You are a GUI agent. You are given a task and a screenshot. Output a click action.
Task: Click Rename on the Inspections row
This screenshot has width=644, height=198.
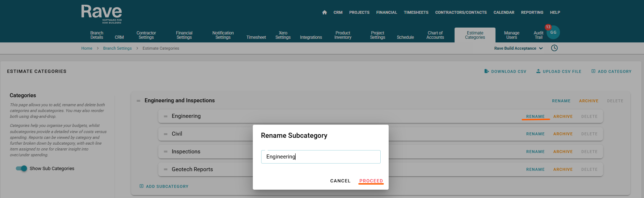535,152
